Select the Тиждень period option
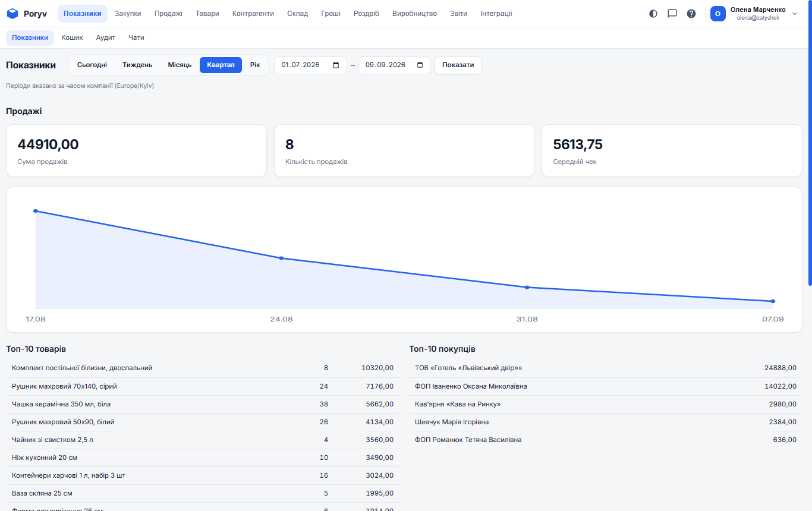This screenshot has width=812, height=511. (x=137, y=65)
